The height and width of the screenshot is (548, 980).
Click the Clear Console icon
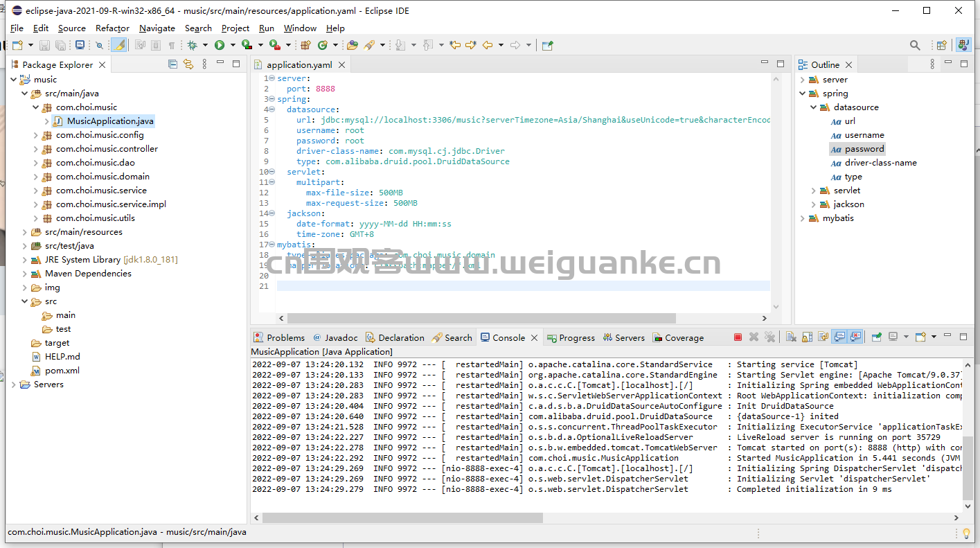tap(791, 337)
